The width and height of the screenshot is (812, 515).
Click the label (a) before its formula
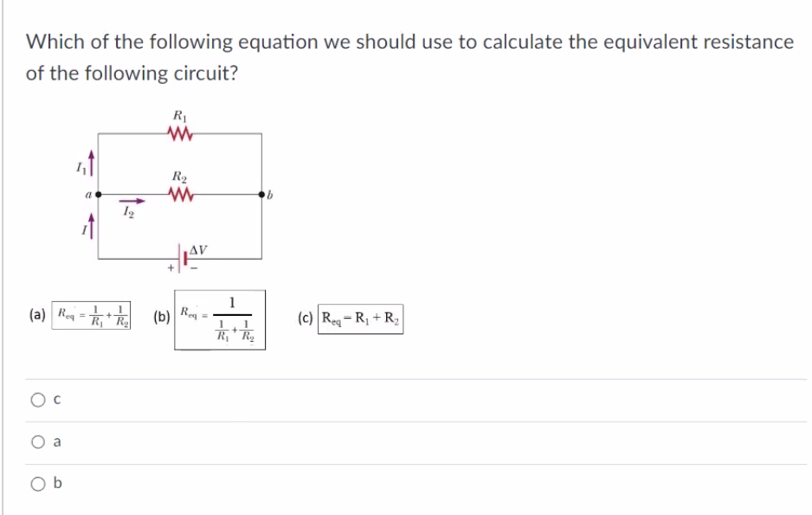click(35, 314)
